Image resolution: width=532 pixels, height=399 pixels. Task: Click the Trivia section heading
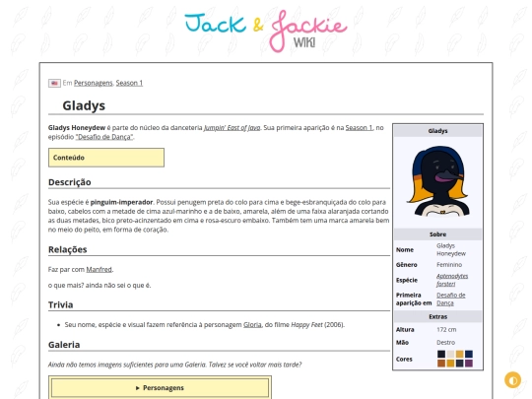[61, 304]
